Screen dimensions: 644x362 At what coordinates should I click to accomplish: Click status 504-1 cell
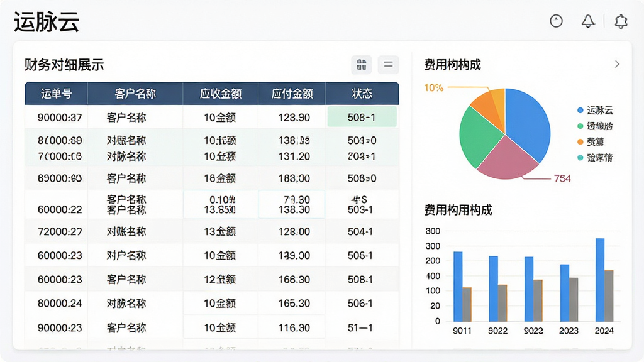click(360, 231)
